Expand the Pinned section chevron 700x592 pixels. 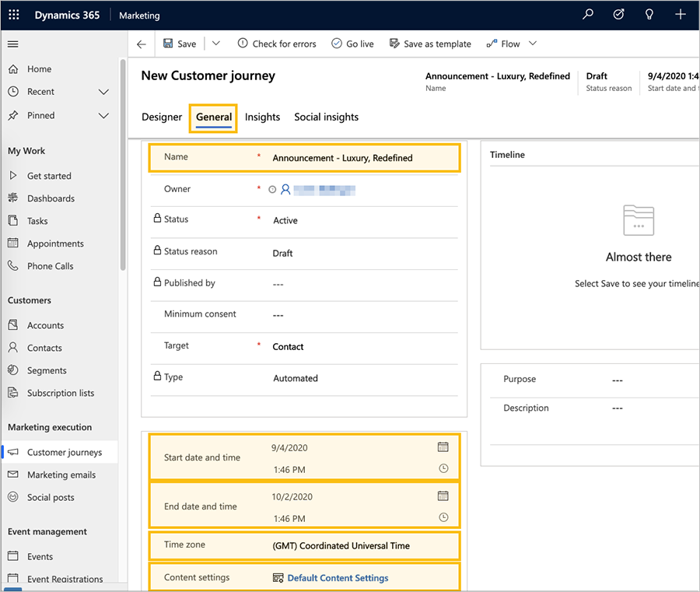pos(103,116)
